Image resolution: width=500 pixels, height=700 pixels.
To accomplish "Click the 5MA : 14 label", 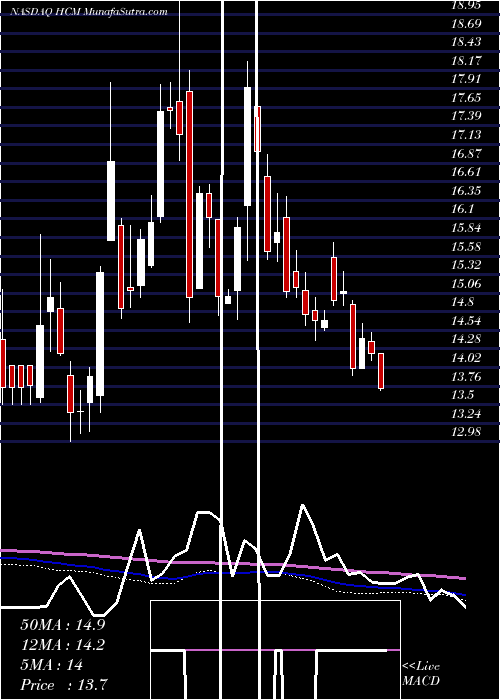I will 51,665.
